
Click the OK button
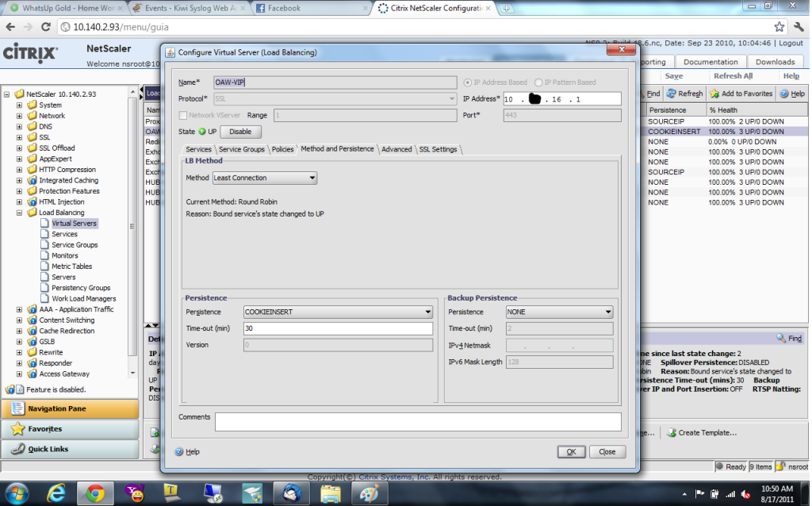coord(571,451)
